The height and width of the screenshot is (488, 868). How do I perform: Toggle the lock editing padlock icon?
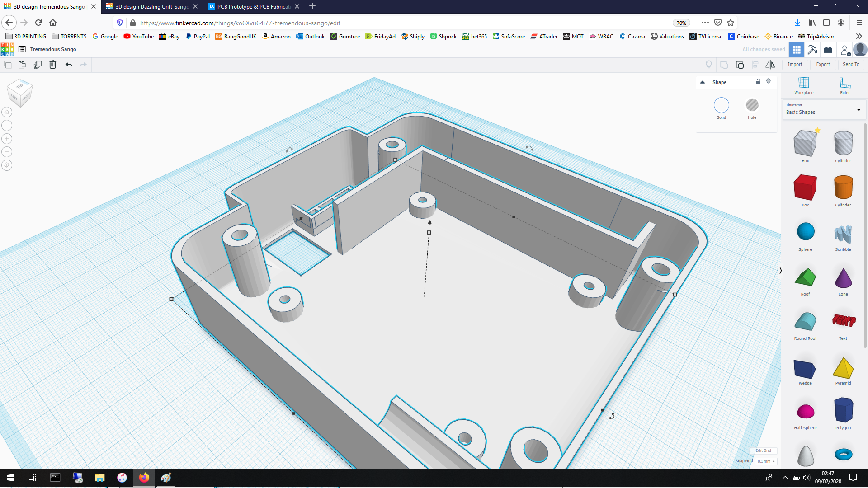click(x=758, y=82)
